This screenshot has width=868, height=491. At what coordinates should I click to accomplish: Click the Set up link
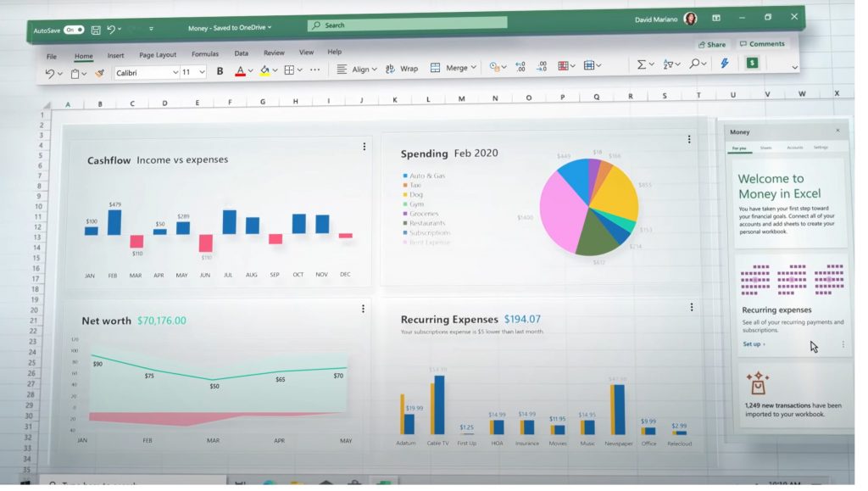(x=754, y=344)
